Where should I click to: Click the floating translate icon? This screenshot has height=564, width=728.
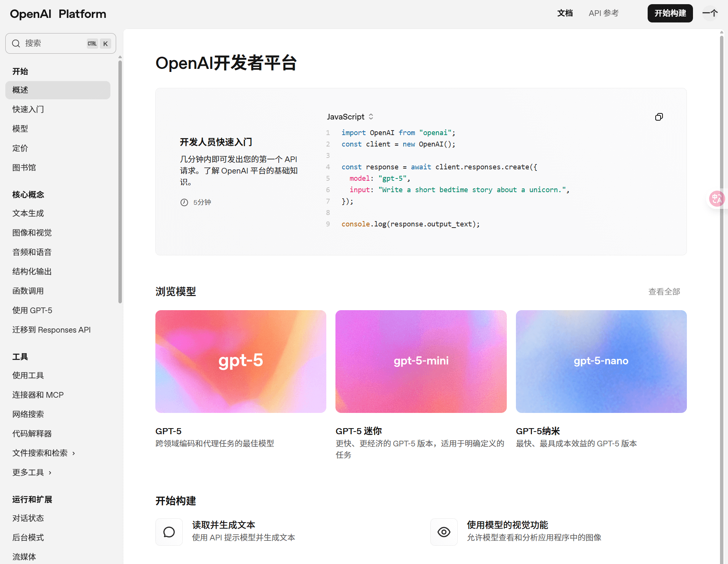pyautogui.click(x=716, y=199)
